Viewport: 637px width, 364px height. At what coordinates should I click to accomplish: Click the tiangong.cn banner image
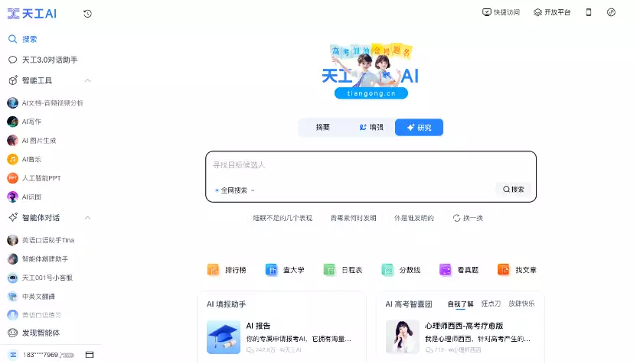coord(371,71)
